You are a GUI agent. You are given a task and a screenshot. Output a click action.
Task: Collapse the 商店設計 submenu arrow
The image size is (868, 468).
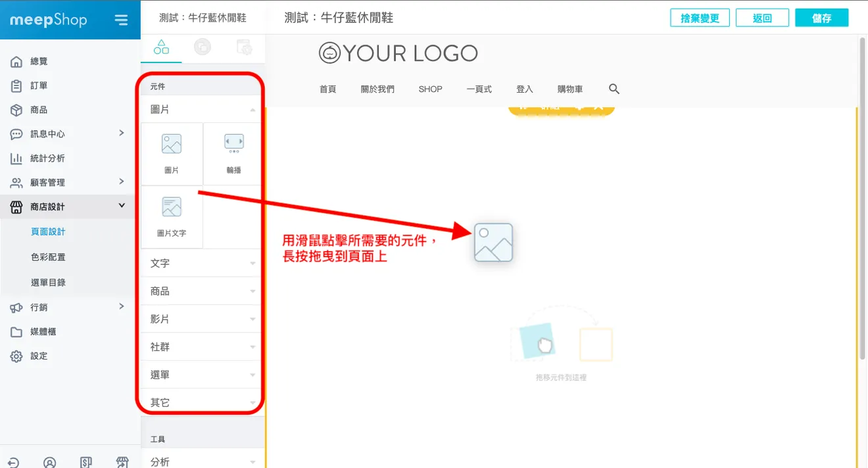pos(122,206)
